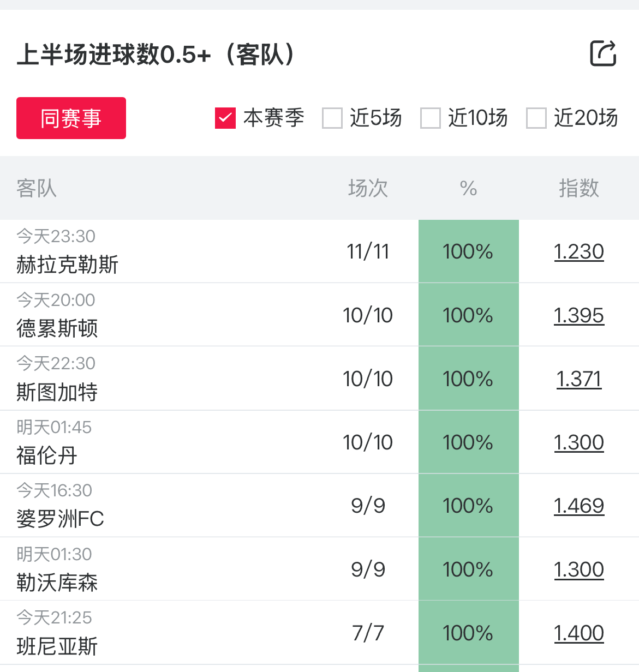Sort by the % column header
Image resolution: width=639 pixels, height=672 pixels.
pos(468,188)
